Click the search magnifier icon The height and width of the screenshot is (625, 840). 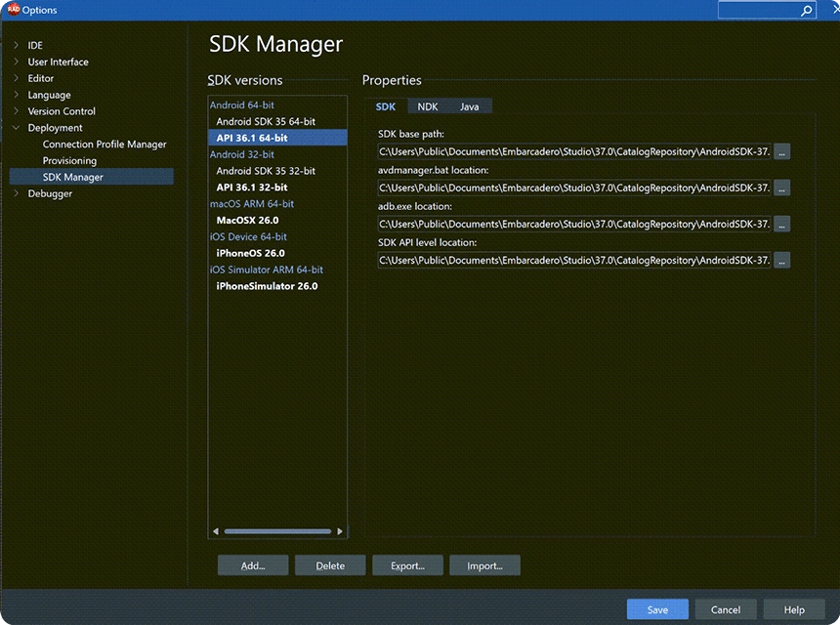click(x=806, y=11)
